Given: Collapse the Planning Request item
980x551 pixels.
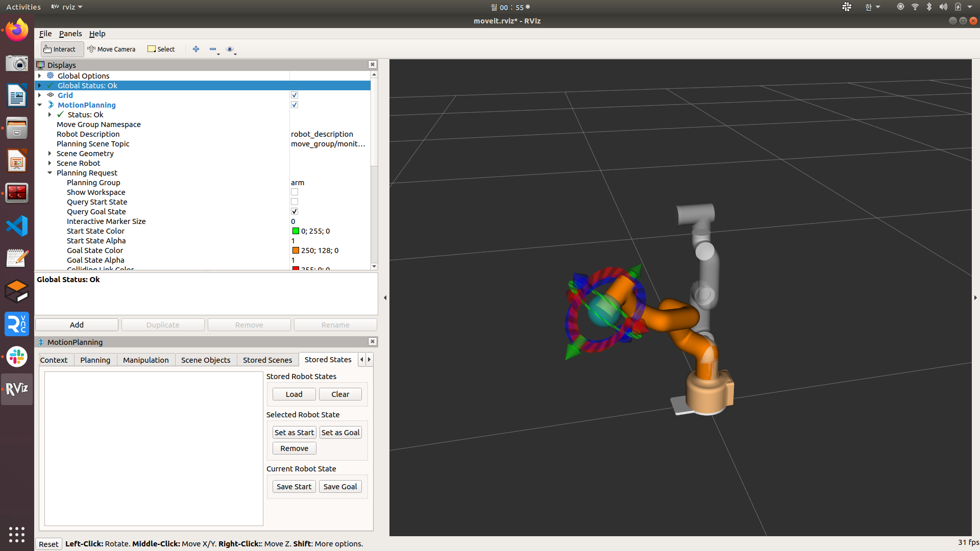Looking at the screenshot, I should pos(50,172).
